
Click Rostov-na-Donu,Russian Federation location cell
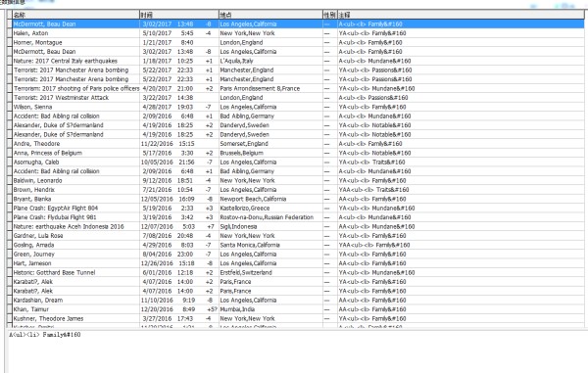click(267, 217)
